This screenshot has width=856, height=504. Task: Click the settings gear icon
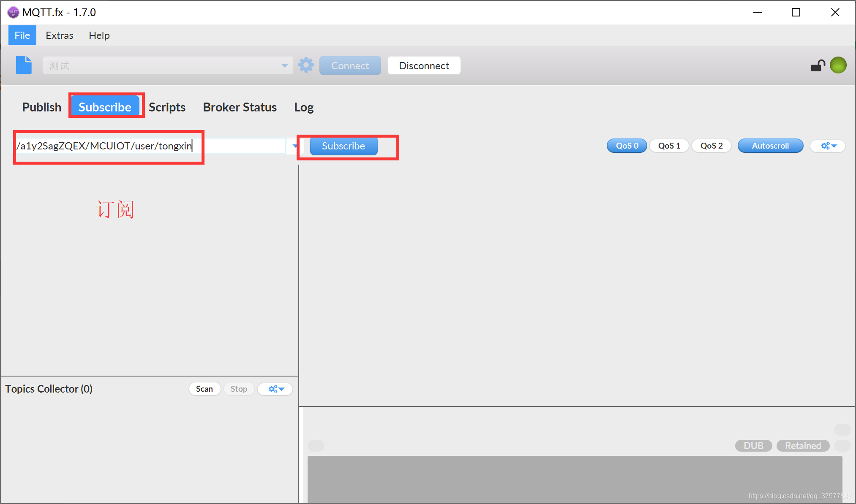tap(307, 65)
